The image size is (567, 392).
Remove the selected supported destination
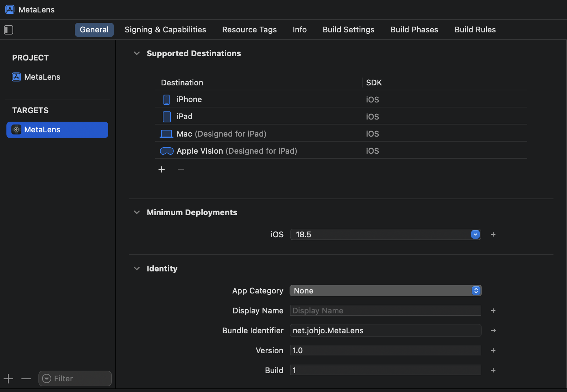coord(181,169)
